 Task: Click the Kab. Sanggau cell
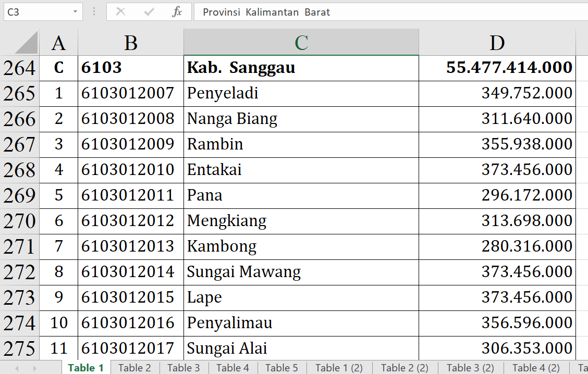point(301,68)
